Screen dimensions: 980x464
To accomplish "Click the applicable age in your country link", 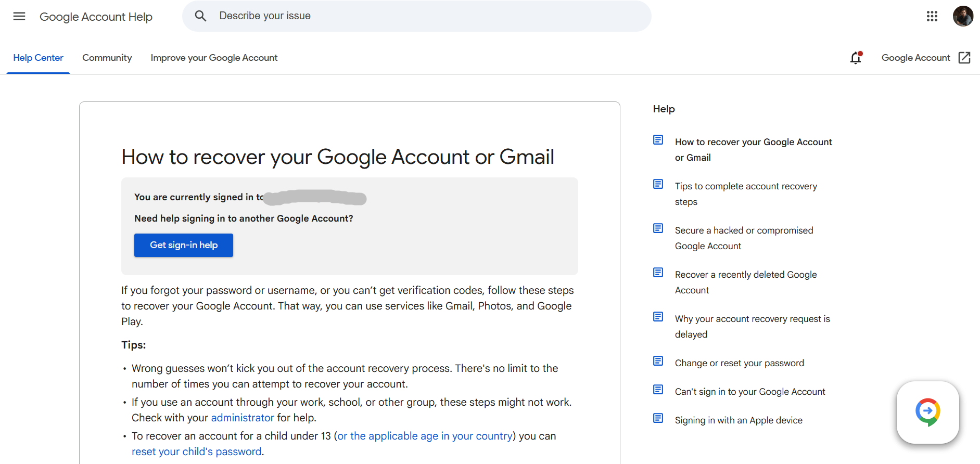I will click(x=425, y=436).
